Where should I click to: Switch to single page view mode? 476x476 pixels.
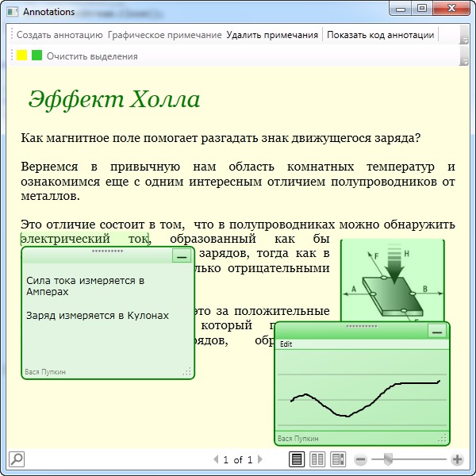pos(297,459)
